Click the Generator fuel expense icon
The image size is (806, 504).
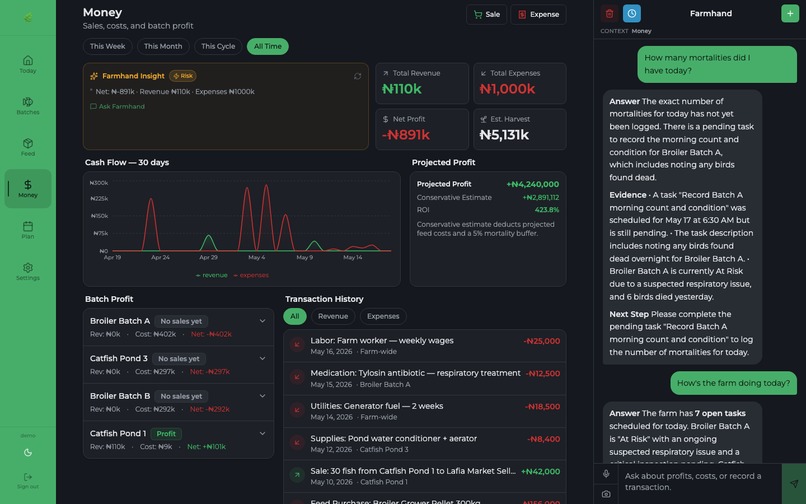297,410
